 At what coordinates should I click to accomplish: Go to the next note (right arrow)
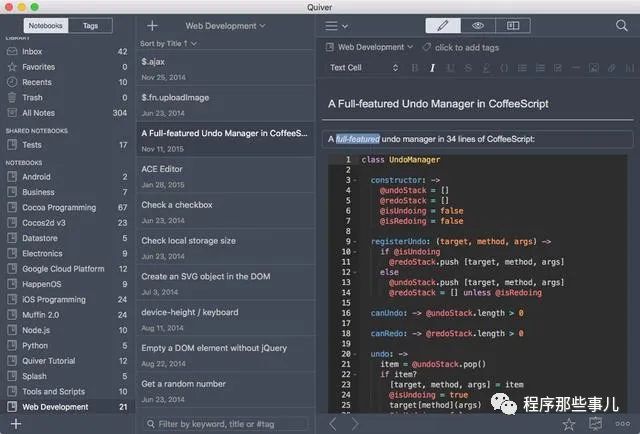(x=355, y=424)
